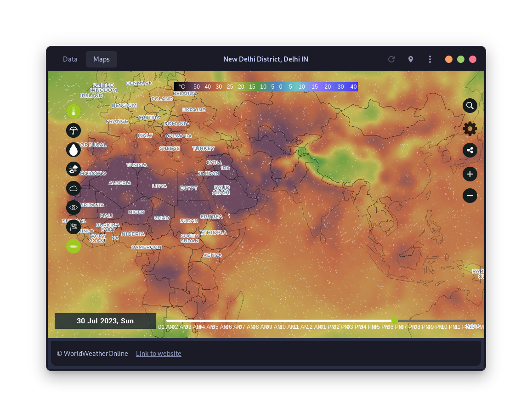Image resolution: width=532 pixels, height=417 pixels.
Task: Switch to the Data tab
Action: pyautogui.click(x=70, y=59)
